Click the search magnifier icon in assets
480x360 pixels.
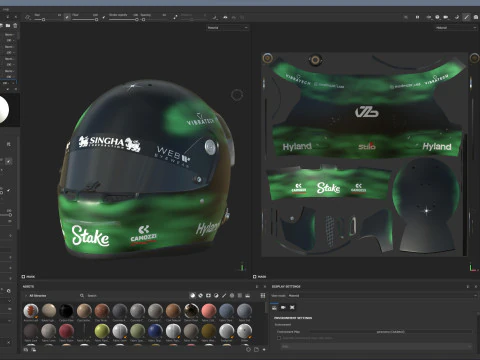(82, 296)
